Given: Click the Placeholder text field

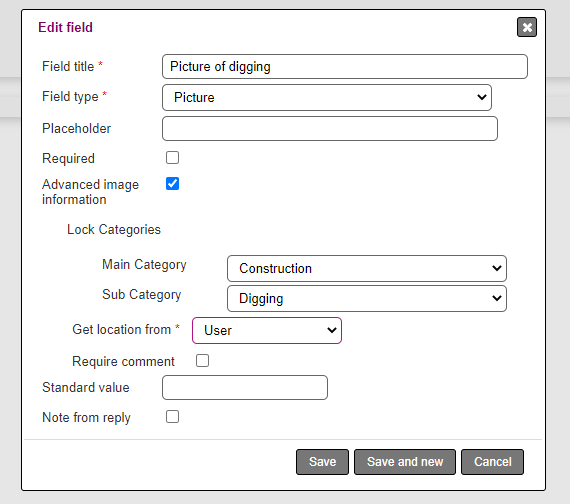Looking at the screenshot, I should [x=330, y=128].
